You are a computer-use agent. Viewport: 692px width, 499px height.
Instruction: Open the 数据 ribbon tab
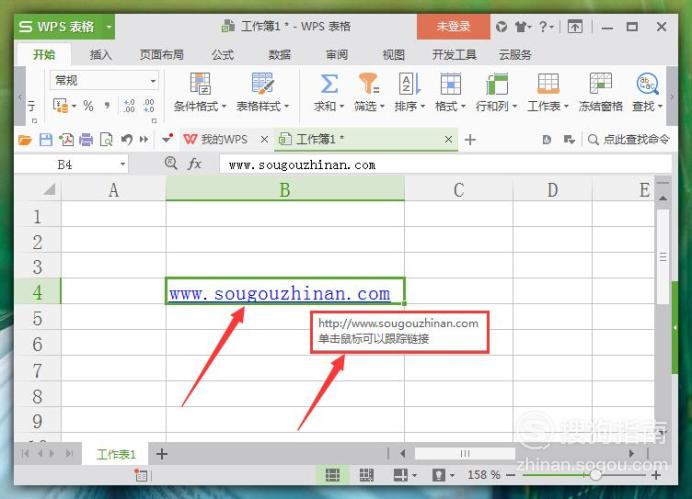(x=280, y=55)
